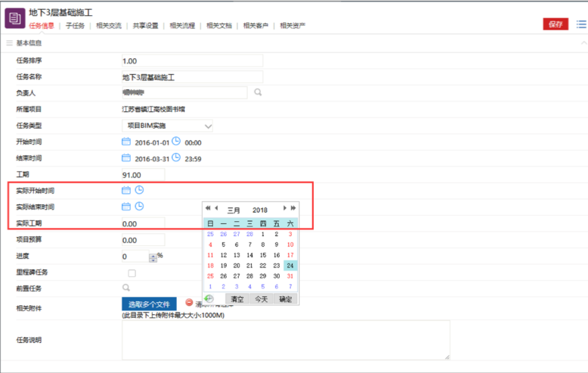Screen dimensions: 588x373
Task: Select month 三月 in calendar header
Action: click(234, 210)
